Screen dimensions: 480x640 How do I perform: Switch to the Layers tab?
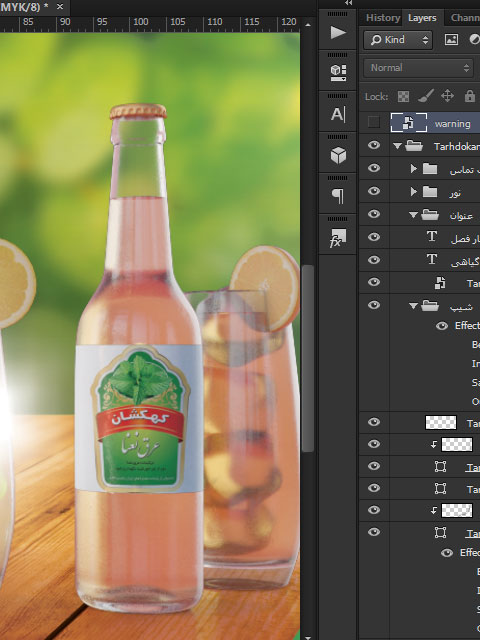coord(422,18)
